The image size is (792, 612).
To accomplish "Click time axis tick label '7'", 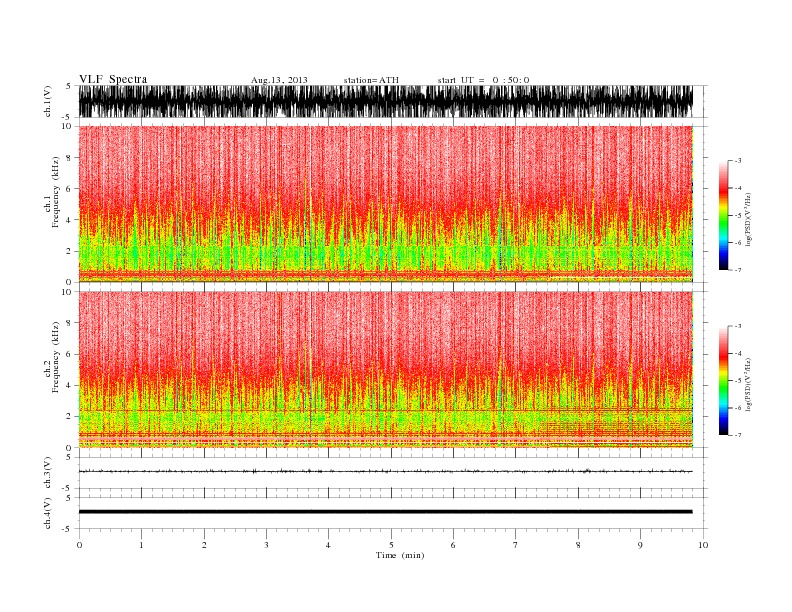I will click(516, 545).
